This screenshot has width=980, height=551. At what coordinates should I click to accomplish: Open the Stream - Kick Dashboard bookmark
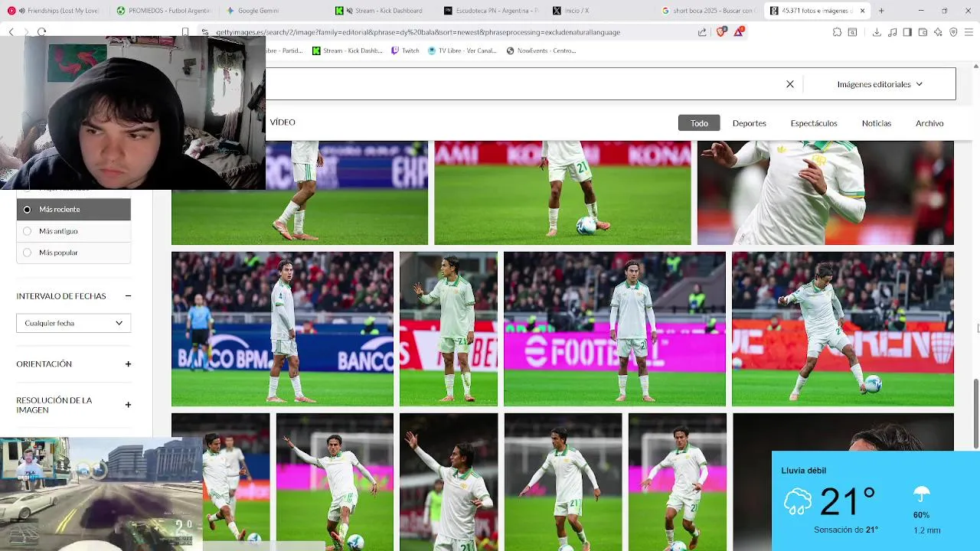(x=348, y=51)
